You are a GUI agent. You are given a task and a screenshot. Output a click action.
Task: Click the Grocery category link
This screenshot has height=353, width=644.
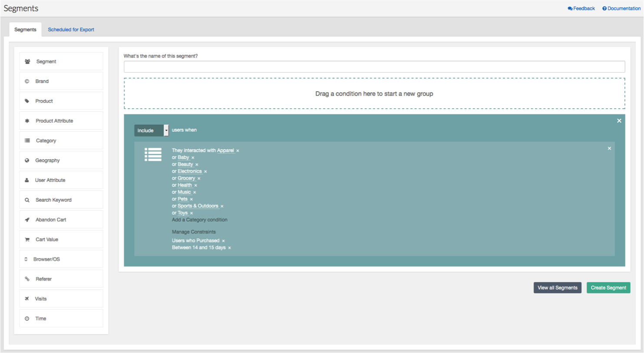pos(187,178)
